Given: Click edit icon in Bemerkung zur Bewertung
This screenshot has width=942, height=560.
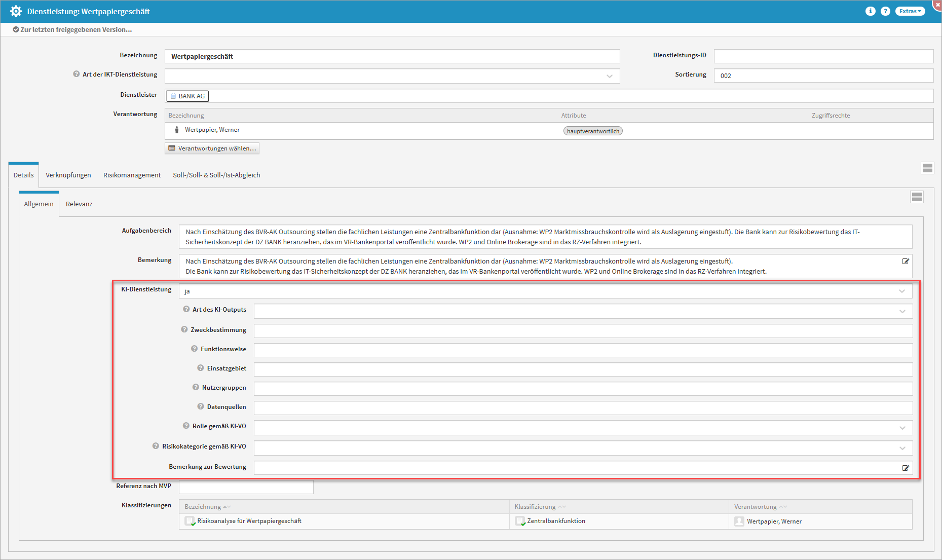Looking at the screenshot, I should [x=906, y=468].
